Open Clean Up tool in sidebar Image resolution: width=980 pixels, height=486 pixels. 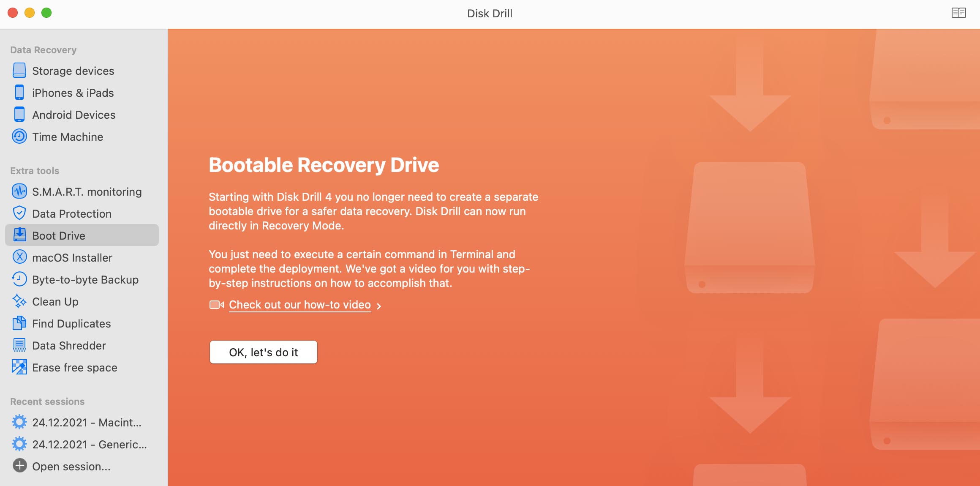(x=54, y=301)
